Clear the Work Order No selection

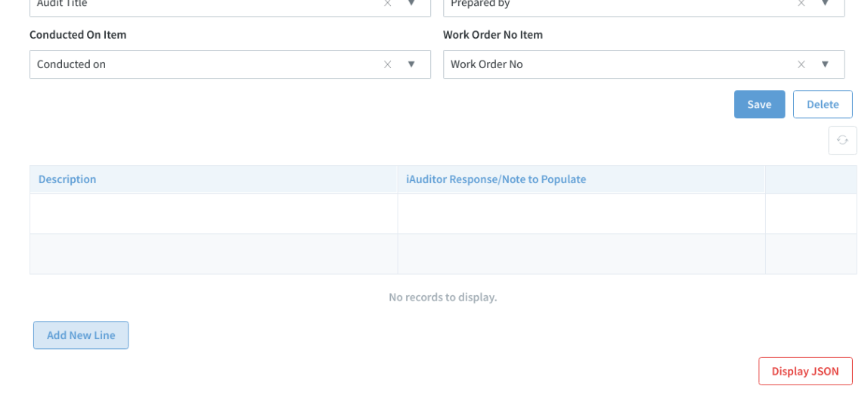[801, 64]
